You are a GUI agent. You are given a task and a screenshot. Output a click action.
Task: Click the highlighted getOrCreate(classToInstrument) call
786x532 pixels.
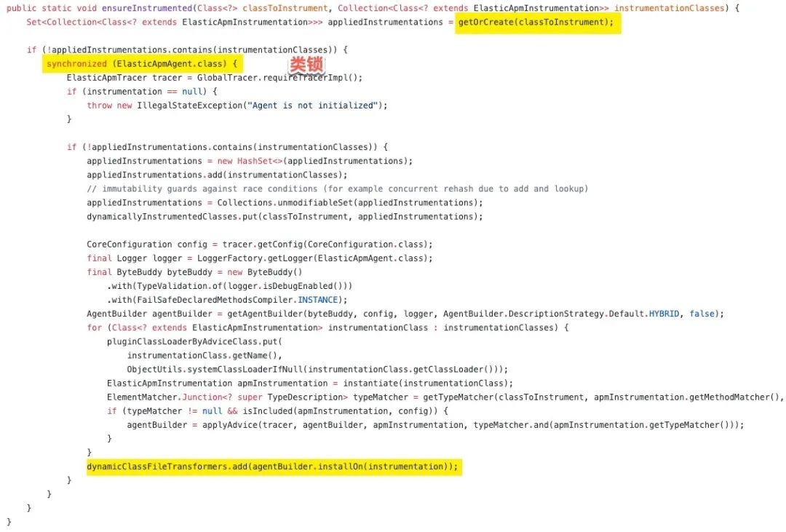[x=537, y=23]
